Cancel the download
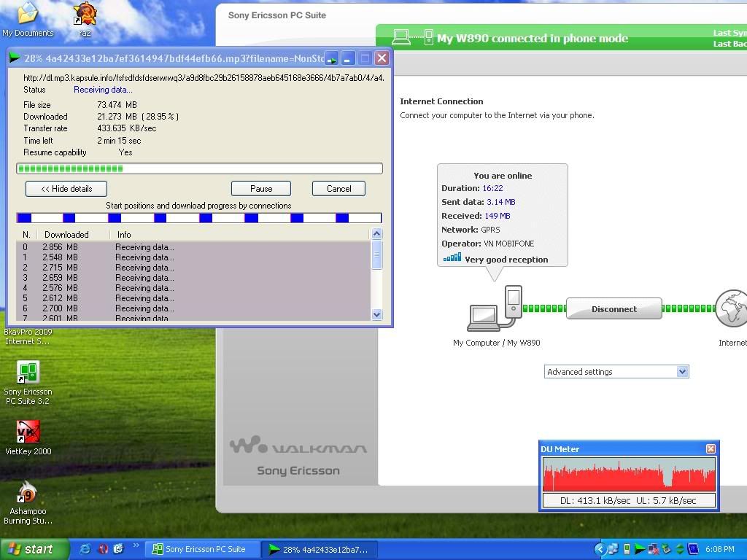 click(338, 189)
